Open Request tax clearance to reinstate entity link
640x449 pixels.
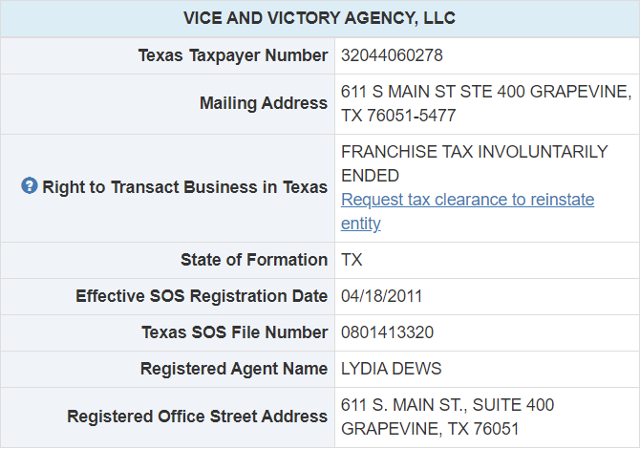[x=467, y=200]
